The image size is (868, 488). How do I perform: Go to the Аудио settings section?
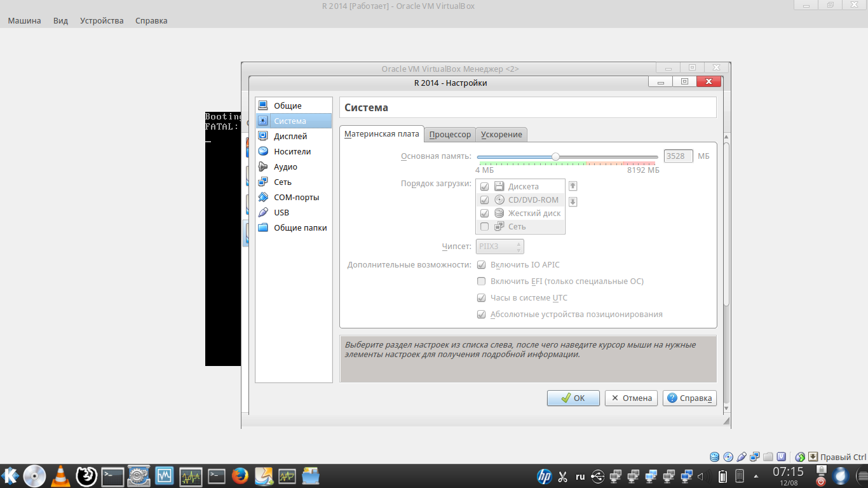coord(285,166)
